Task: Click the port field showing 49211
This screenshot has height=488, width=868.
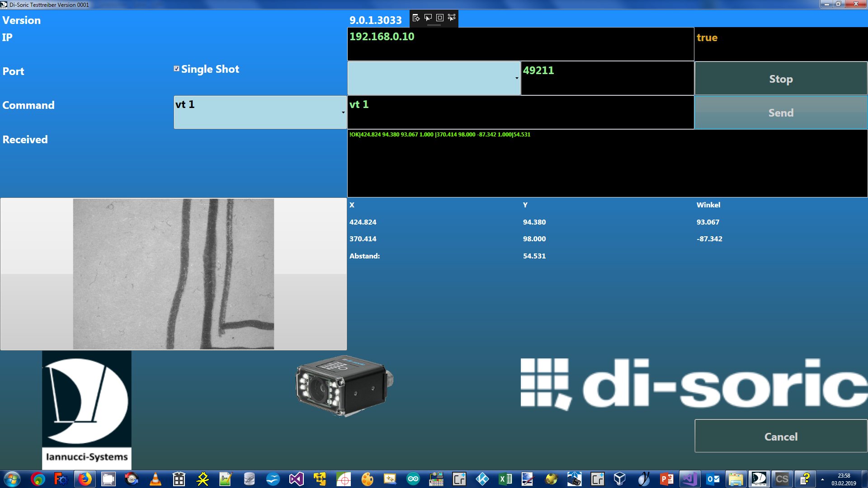Action: click(x=607, y=78)
